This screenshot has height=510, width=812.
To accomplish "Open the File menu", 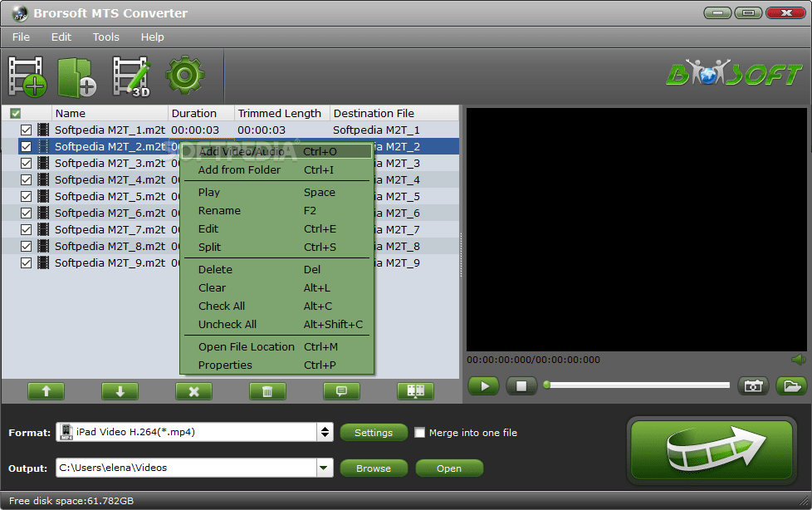I will [21, 37].
